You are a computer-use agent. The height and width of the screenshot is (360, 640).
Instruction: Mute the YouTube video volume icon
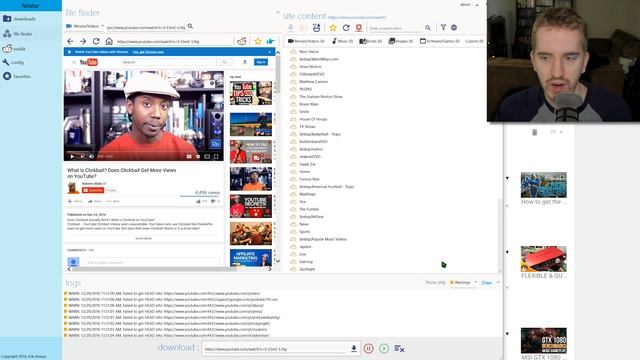[91, 156]
